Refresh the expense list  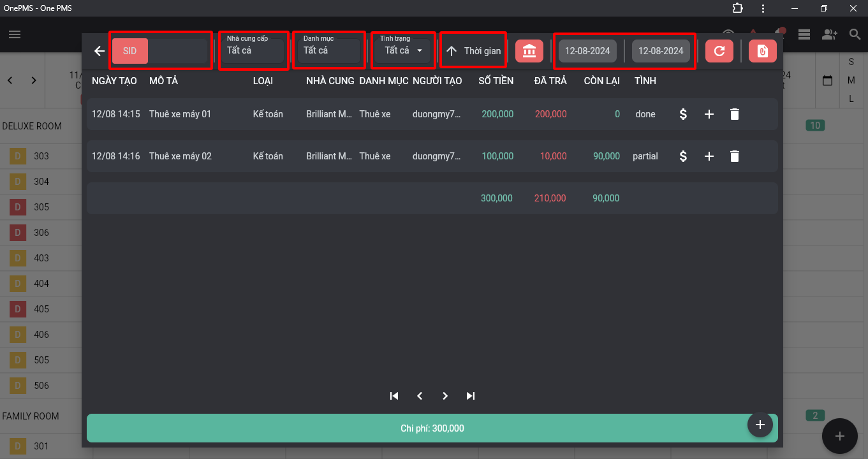[x=719, y=51]
